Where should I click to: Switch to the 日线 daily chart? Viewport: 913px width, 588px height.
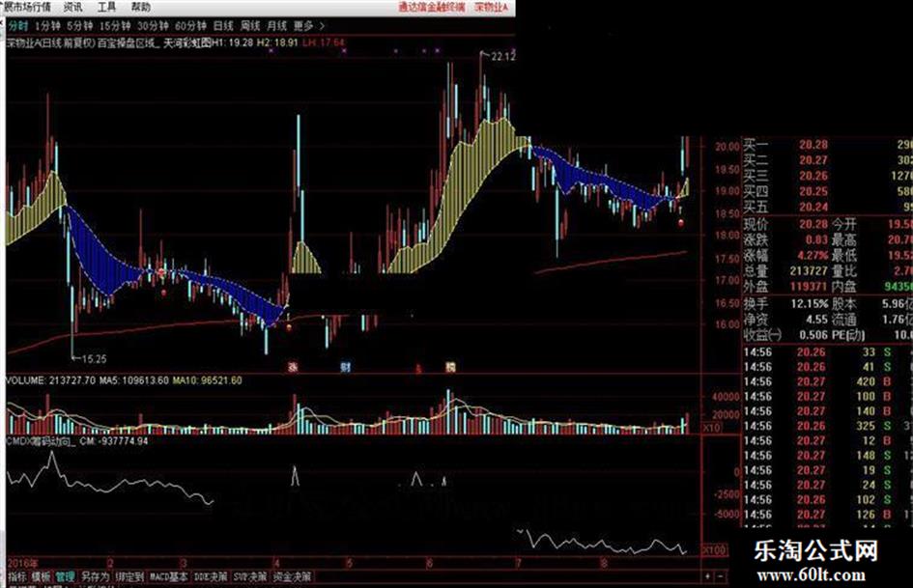(223, 26)
